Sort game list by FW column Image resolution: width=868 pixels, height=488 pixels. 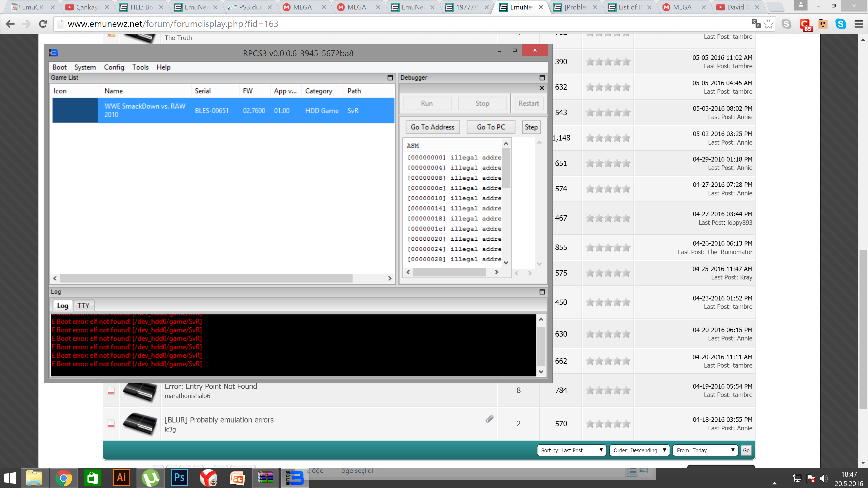(254, 91)
